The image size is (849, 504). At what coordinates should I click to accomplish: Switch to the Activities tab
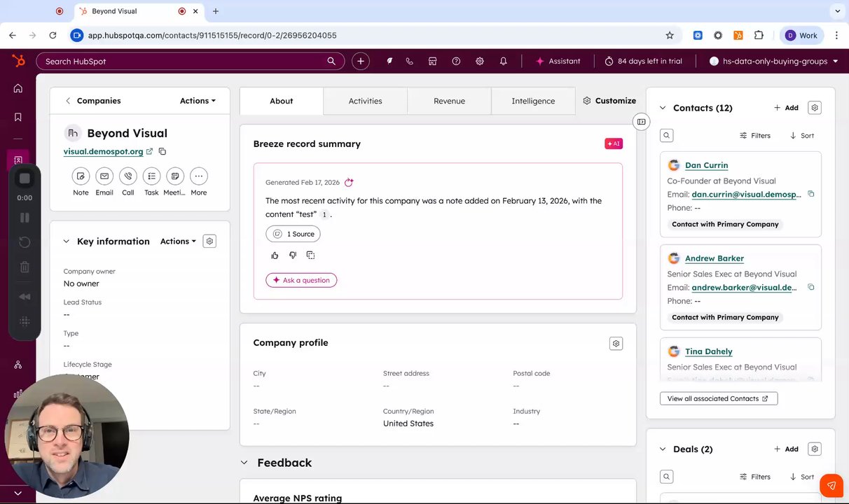(366, 101)
